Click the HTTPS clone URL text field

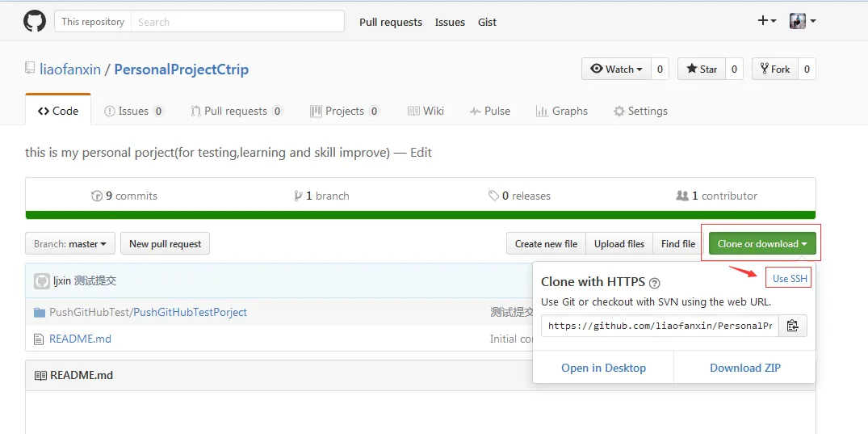pos(660,326)
